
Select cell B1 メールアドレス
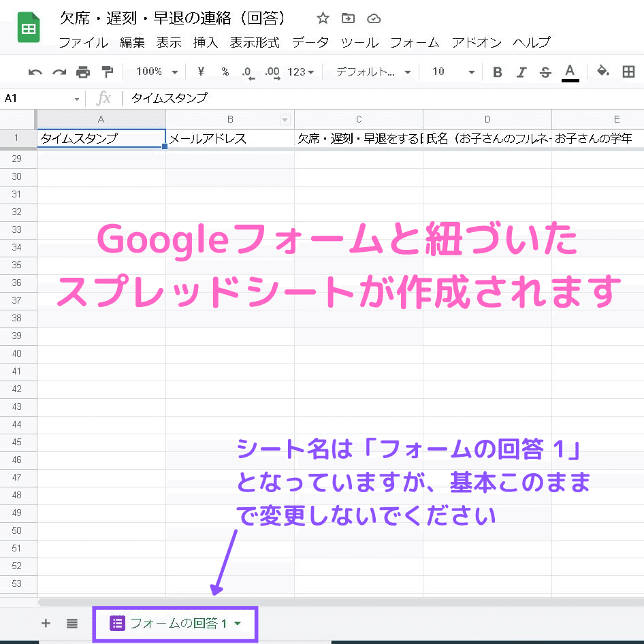click(230, 138)
